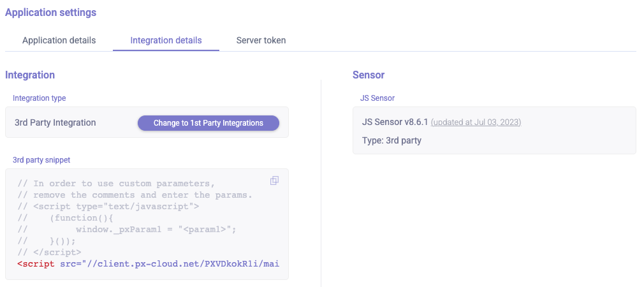This screenshot has height=287, width=644.
Task: Select the Integration details tab
Action: coord(166,40)
